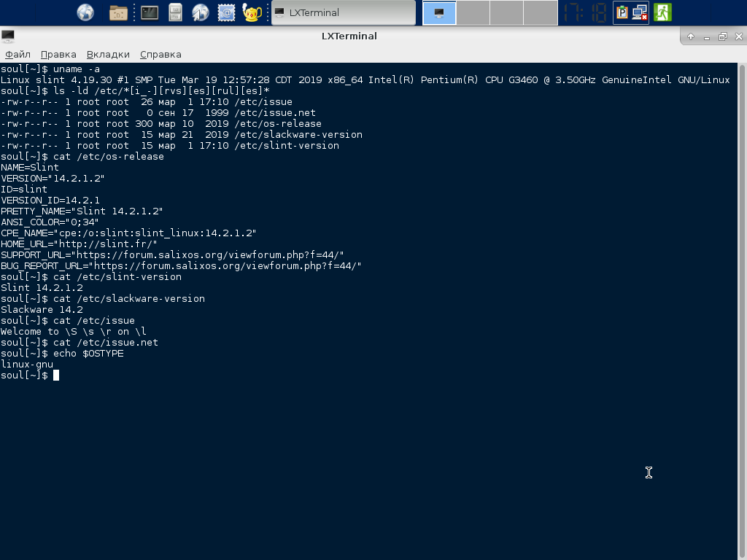
Task: Switch to the second workspace in pager
Action: 473,13
